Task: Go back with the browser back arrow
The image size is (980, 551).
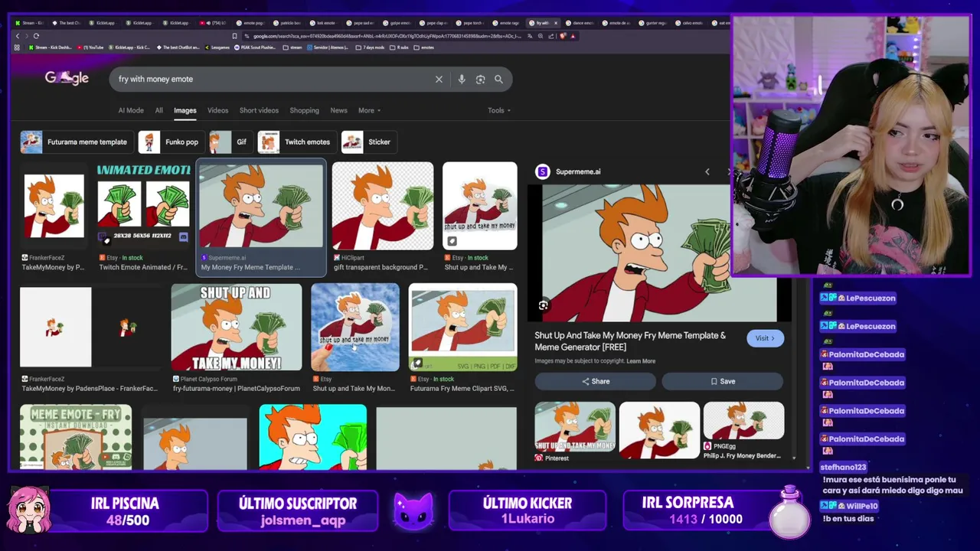Action: click(x=18, y=36)
